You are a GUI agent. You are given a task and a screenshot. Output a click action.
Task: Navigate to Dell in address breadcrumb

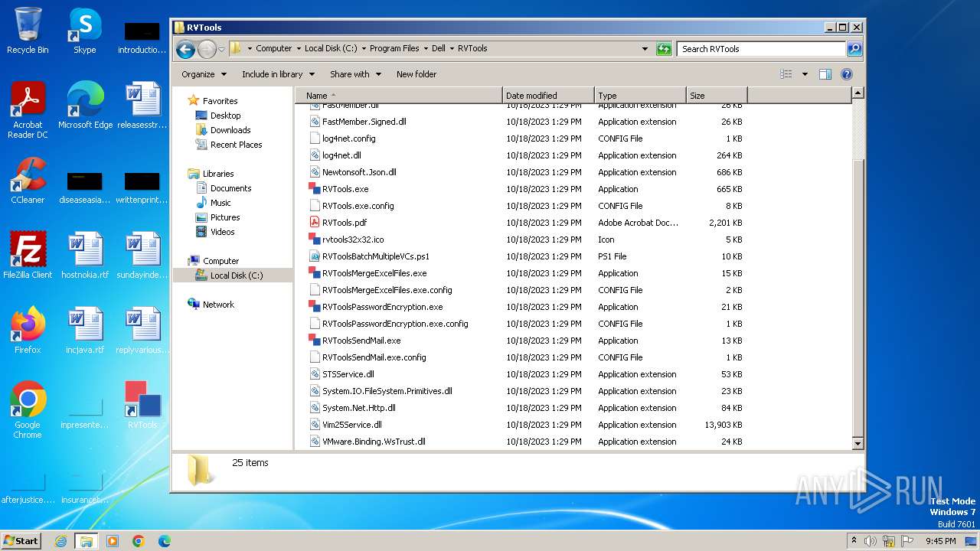(x=439, y=48)
